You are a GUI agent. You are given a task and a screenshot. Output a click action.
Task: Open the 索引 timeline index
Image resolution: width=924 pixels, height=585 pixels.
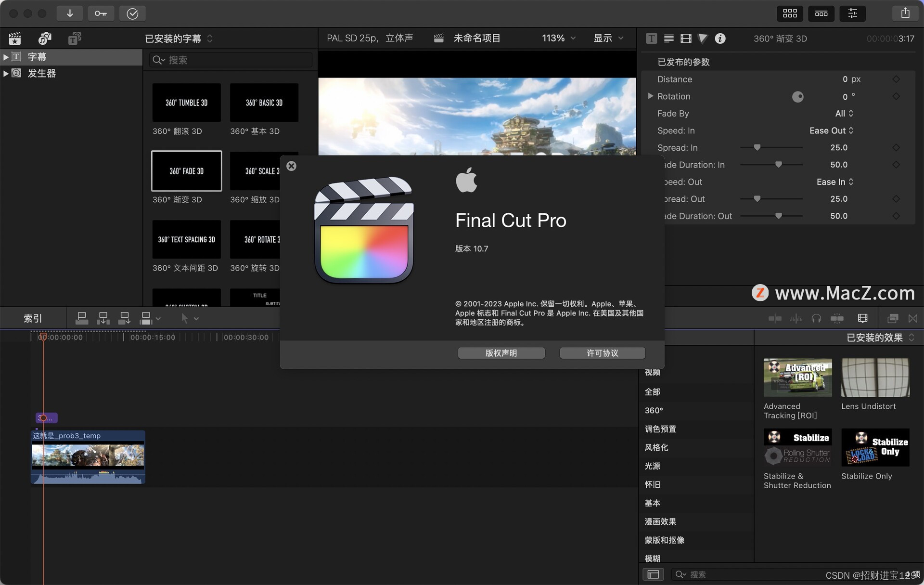(x=33, y=318)
